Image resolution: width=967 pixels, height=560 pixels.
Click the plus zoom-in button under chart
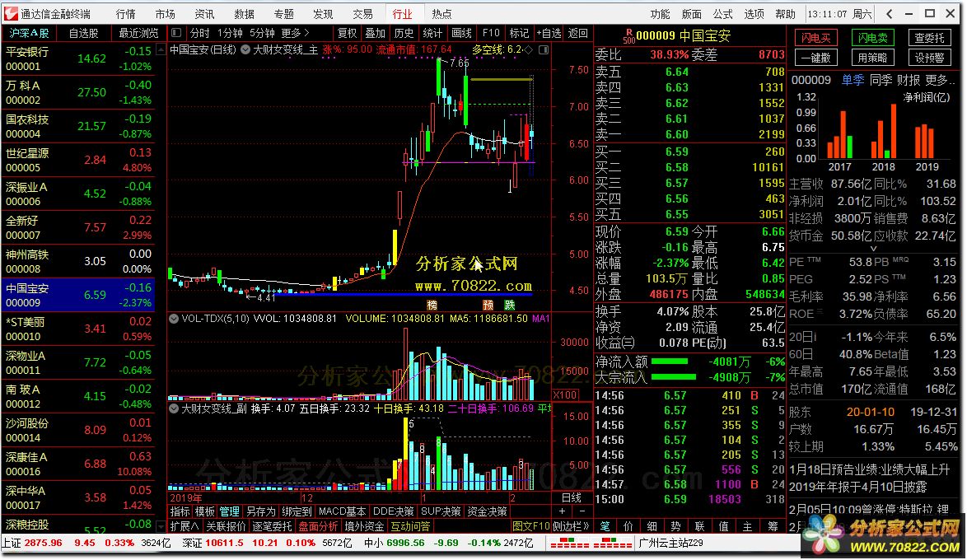pyautogui.click(x=562, y=511)
